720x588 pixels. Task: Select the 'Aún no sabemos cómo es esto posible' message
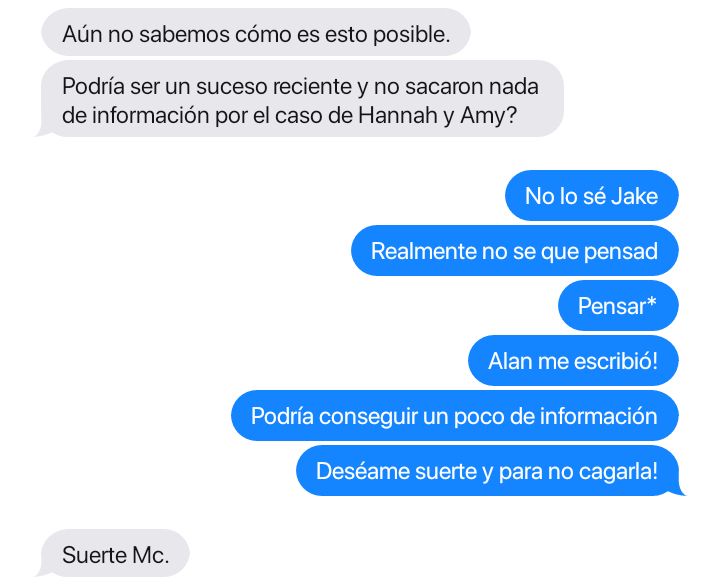pyautogui.click(x=256, y=32)
